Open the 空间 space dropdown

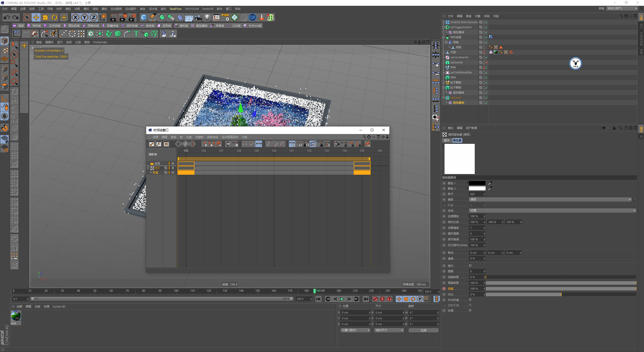point(552,211)
